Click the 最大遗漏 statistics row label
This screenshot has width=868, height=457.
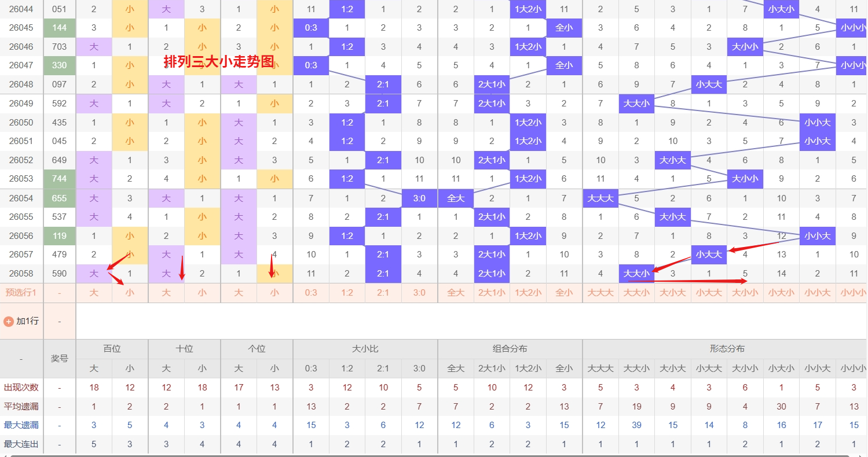pos(21,425)
